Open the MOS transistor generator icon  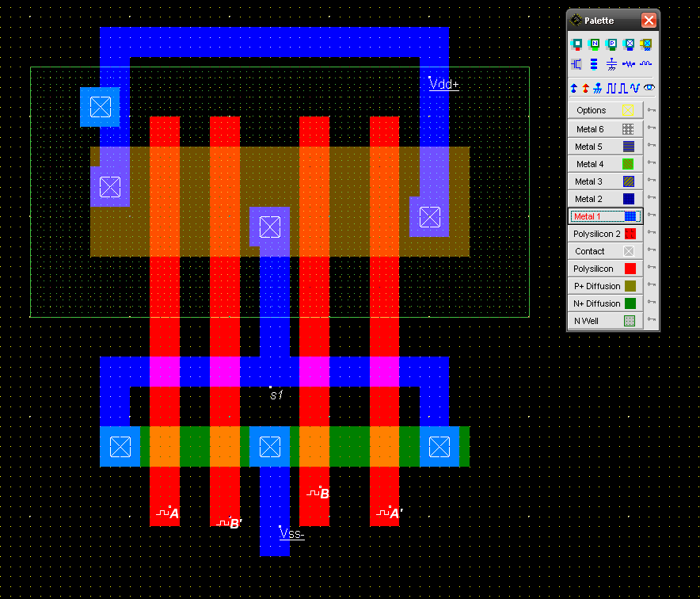point(576,64)
